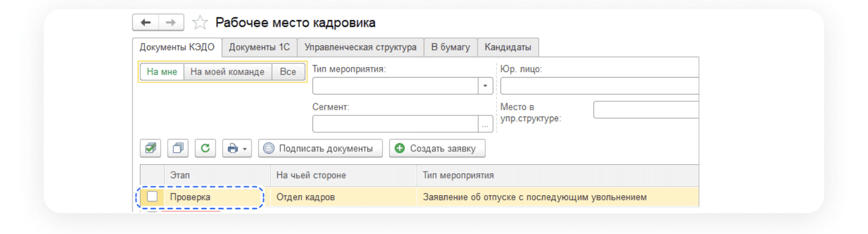Click the Создать заявку button
This screenshot has height=234, width=868.
[437, 148]
